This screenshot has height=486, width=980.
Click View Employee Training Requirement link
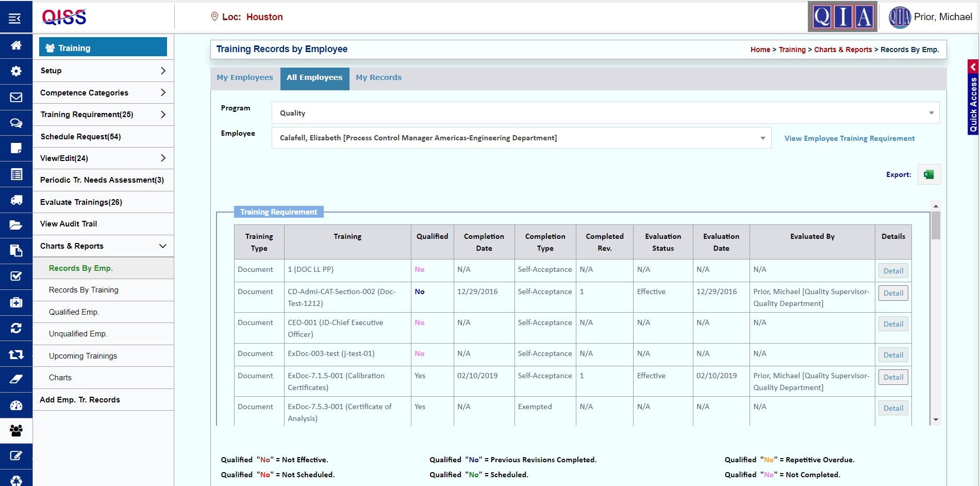tap(849, 138)
